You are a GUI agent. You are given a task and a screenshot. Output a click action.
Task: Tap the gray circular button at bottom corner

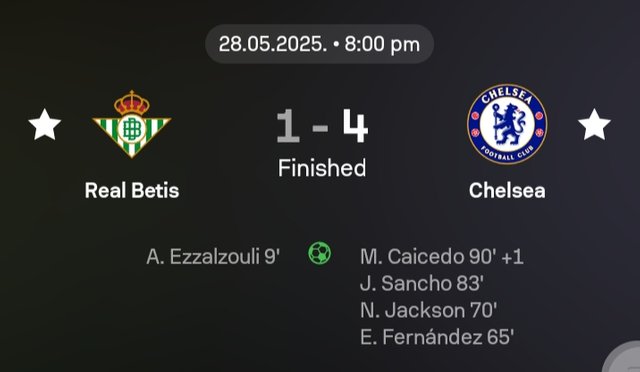[x=622, y=359]
